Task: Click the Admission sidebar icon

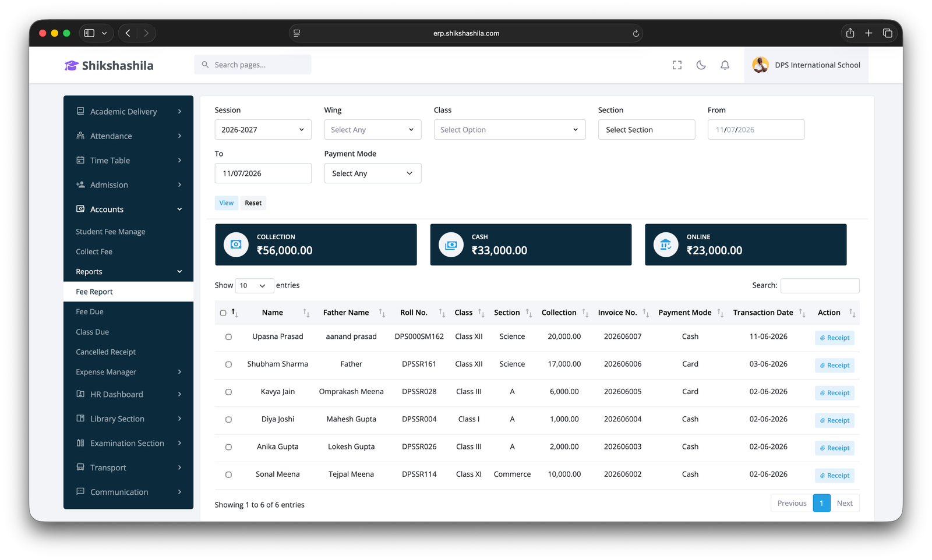Action: pyautogui.click(x=80, y=185)
